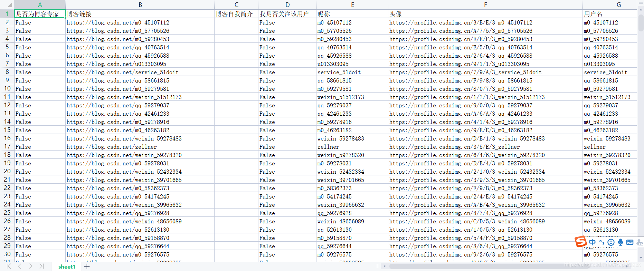
Task: Select nickname cell qq_58661815 in column E
Action: click(352, 80)
